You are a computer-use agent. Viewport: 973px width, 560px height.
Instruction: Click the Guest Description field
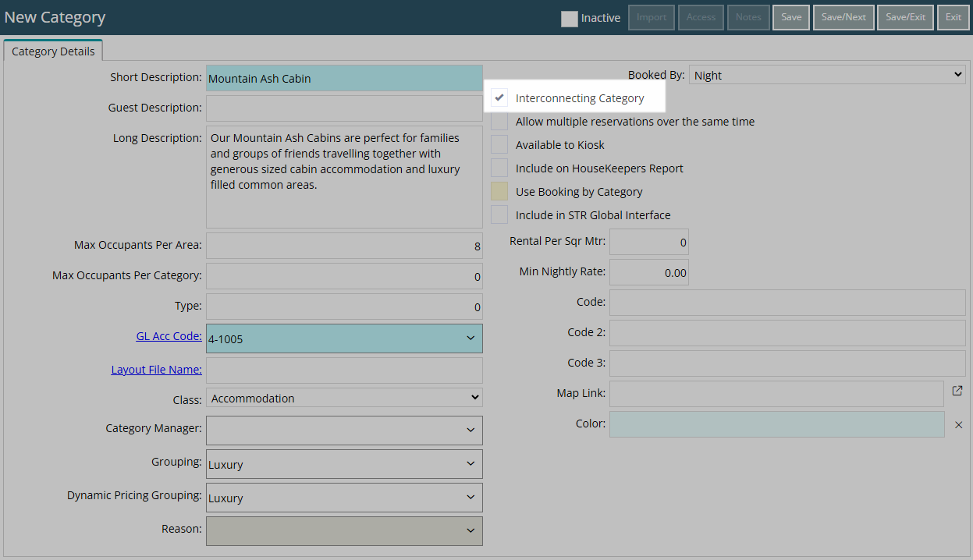click(x=344, y=108)
